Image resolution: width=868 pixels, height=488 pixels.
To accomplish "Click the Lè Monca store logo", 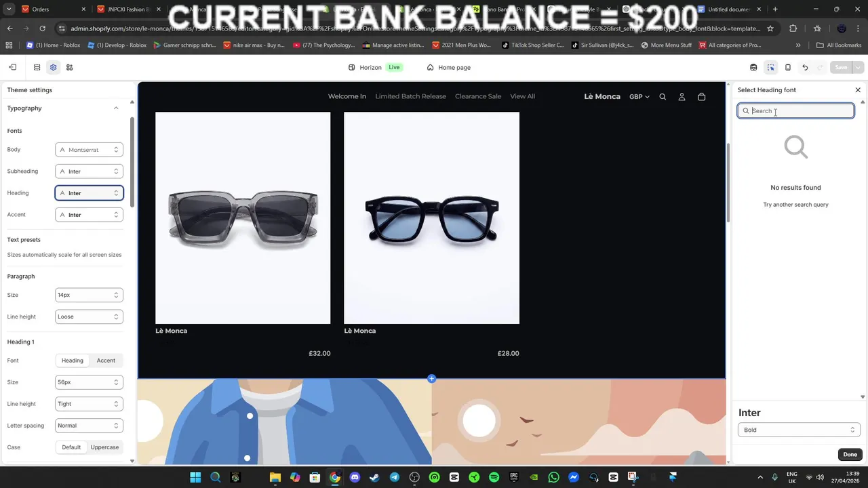I will [x=602, y=96].
